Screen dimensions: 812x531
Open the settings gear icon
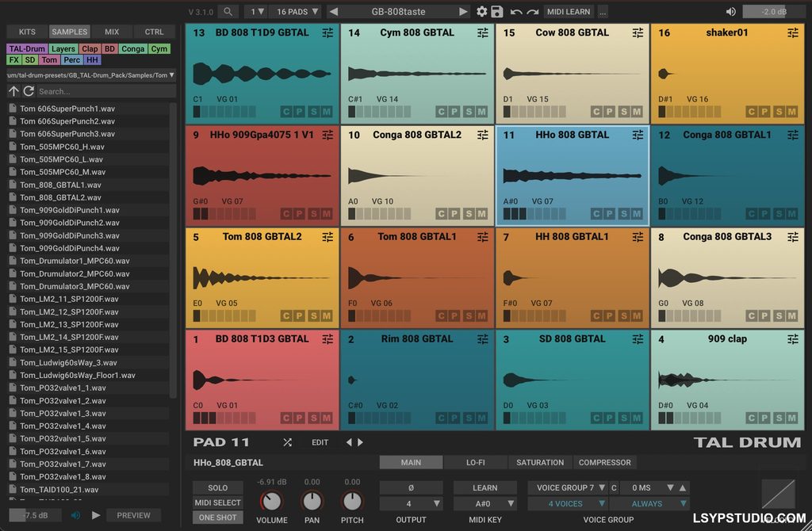click(481, 11)
